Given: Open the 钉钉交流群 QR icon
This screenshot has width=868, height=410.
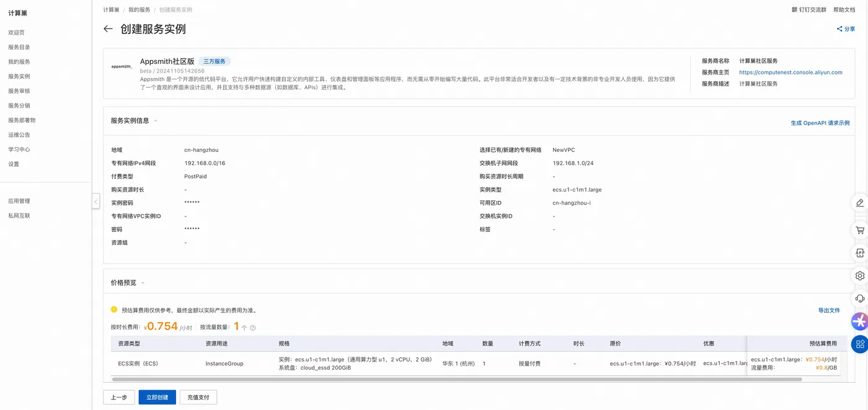Looking at the screenshot, I should tap(795, 10).
